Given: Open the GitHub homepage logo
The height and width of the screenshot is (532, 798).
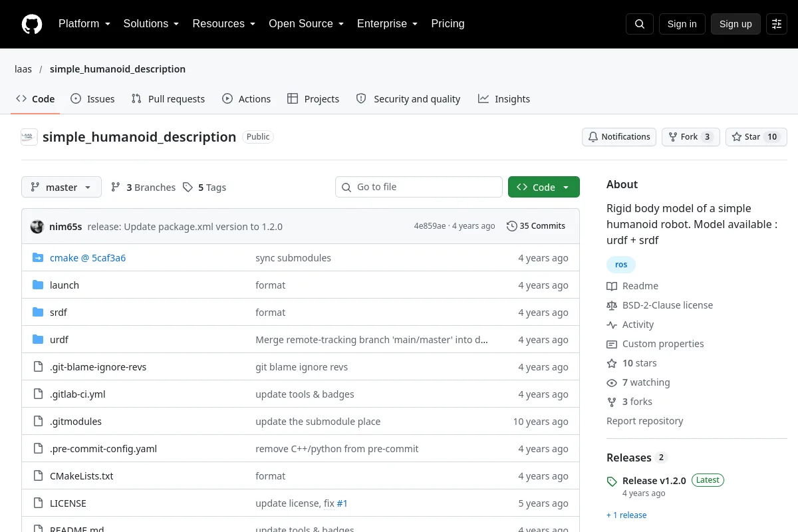Looking at the screenshot, I should point(32,24).
